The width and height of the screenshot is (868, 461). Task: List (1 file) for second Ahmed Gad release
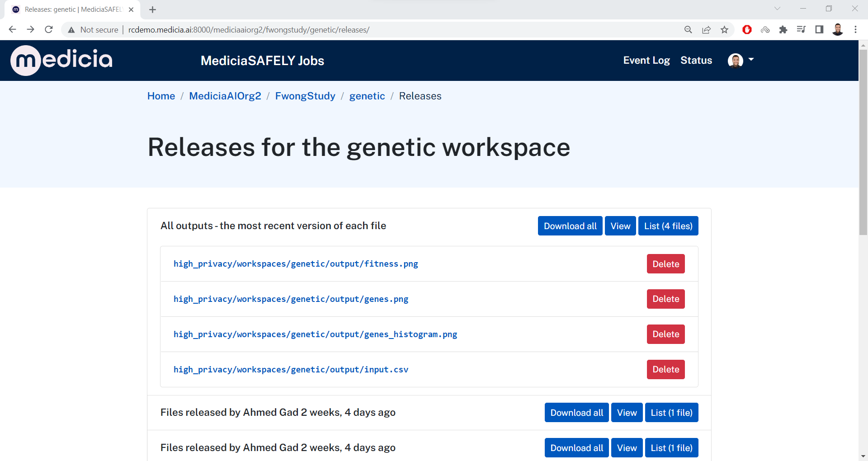coord(671,448)
